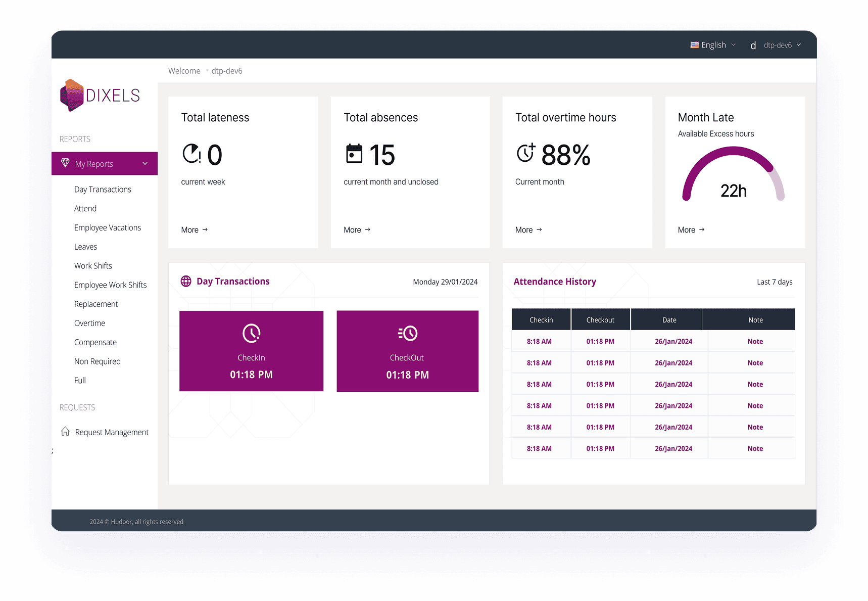This screenshot has width=868, height=601.
Task: Click the Total absences calendar icon
Action: click(354, 154)
